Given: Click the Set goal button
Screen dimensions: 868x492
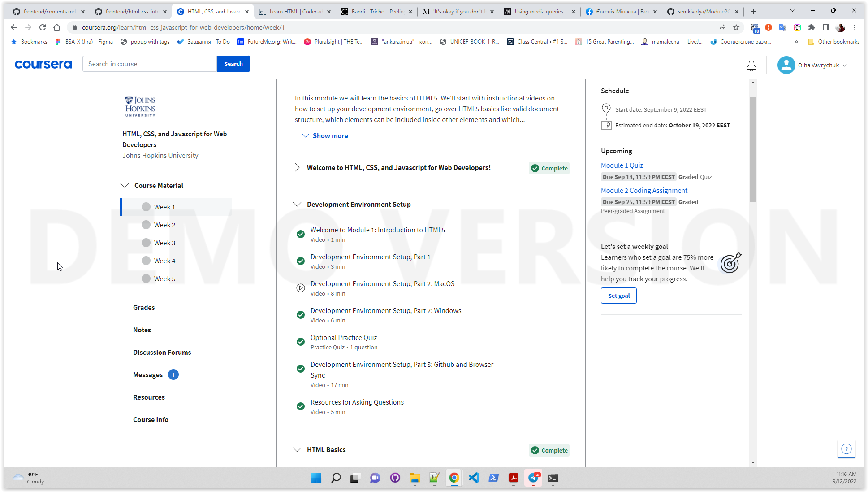Looking at the screenshot, I should (x=619, y=295).
